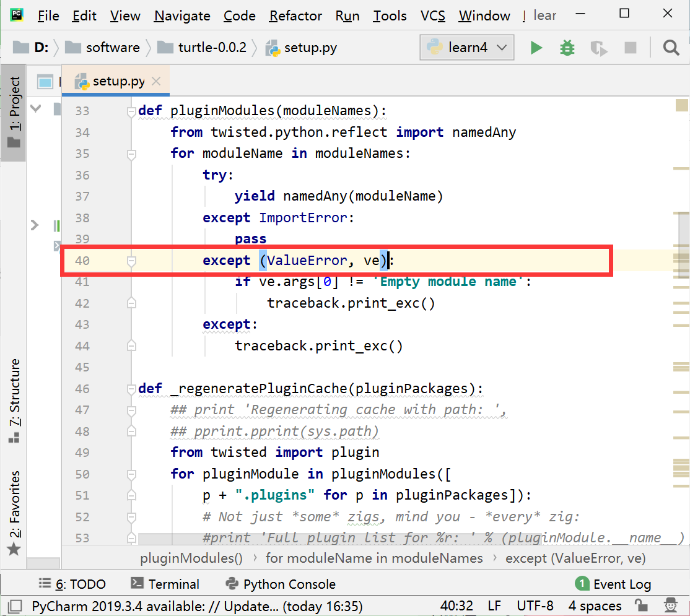690x616 pixels.
Task: Collapse the _regeneratePluginCache function
Action: [x=131, y=388]
